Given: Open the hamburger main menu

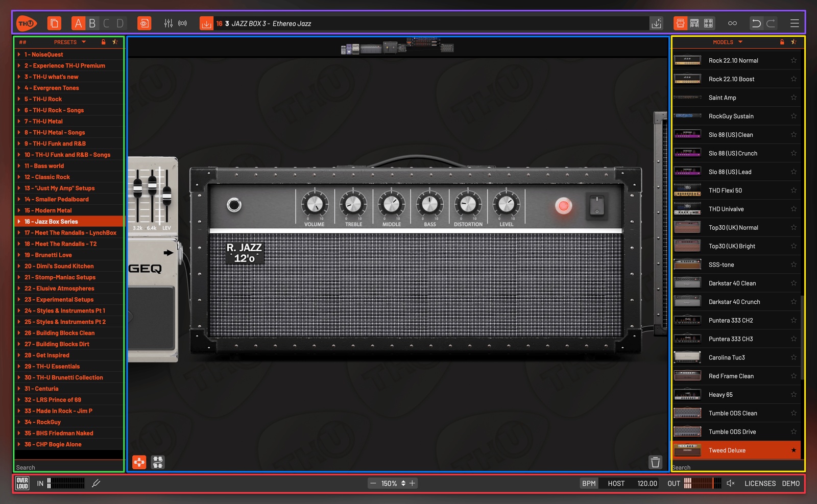Looking at the screenshot, I should [x=795, y=23].
